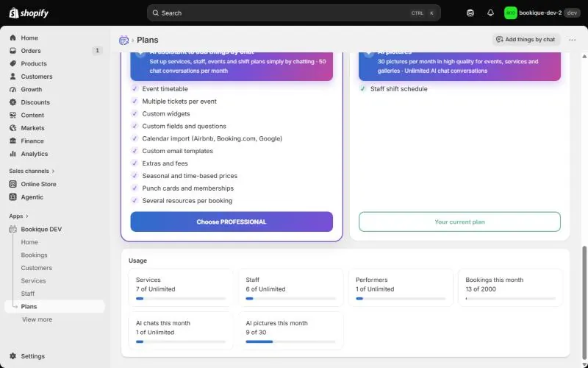This screenshot has width=588, height=368.
Task: Open the three-dots more actions menu
Action: tap(572, 40)
